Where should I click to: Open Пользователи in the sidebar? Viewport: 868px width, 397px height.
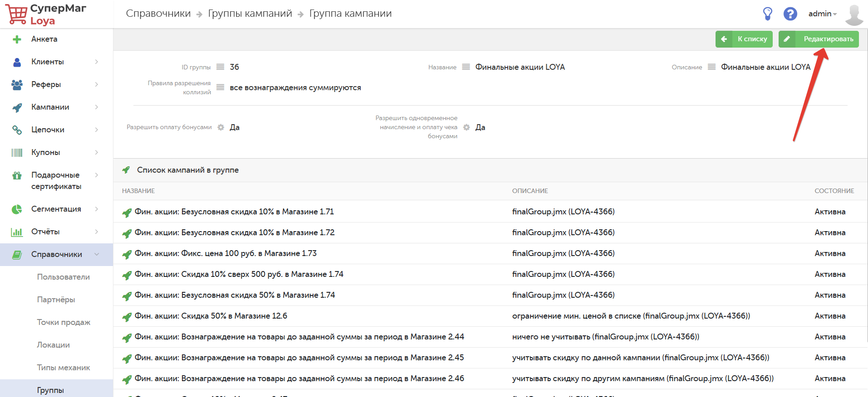63,277
